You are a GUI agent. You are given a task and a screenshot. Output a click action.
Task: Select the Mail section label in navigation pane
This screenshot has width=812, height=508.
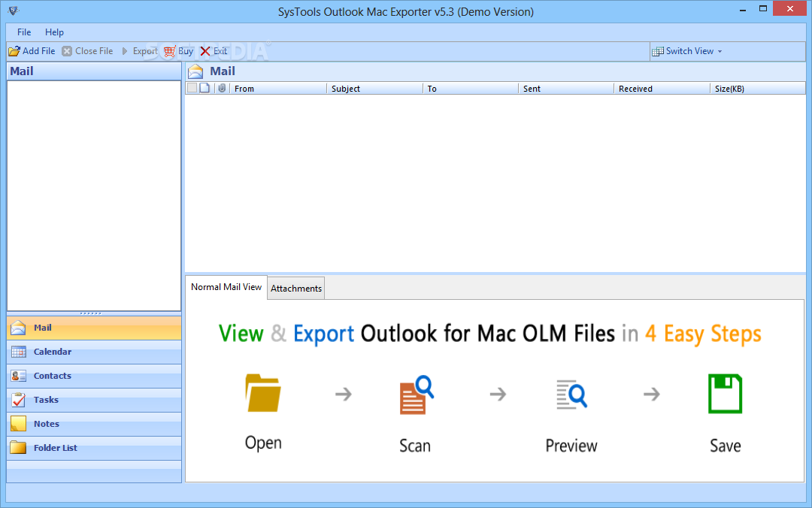(x=42, y=328)
